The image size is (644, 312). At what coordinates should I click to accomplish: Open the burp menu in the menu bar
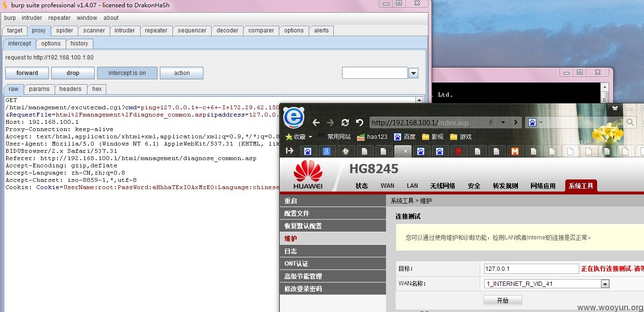point(10,18)
